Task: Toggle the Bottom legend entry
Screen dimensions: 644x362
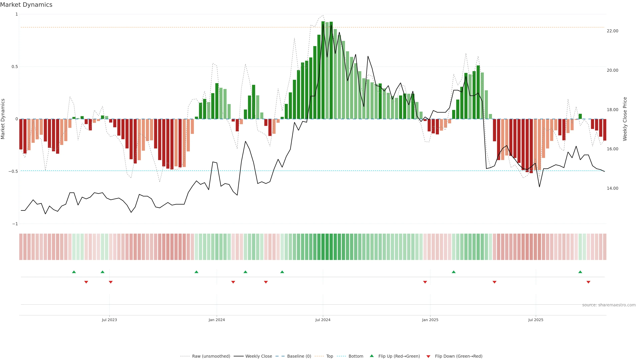Action: (356, 356)
